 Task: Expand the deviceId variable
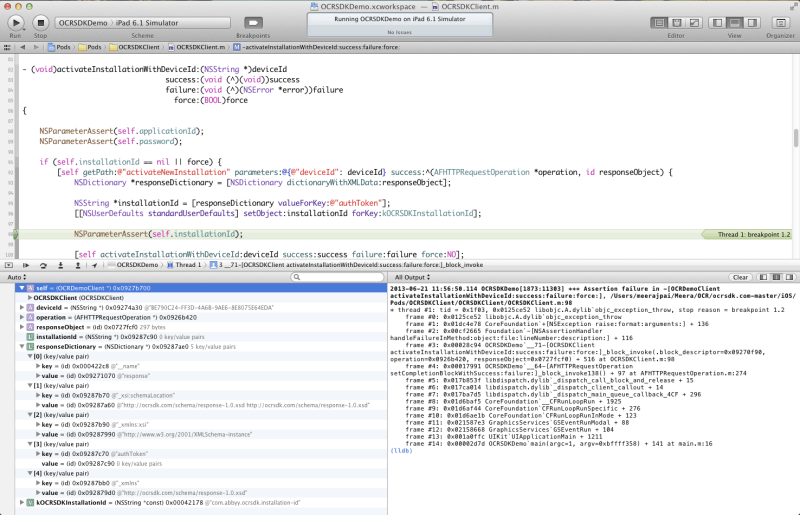[22, 307]
